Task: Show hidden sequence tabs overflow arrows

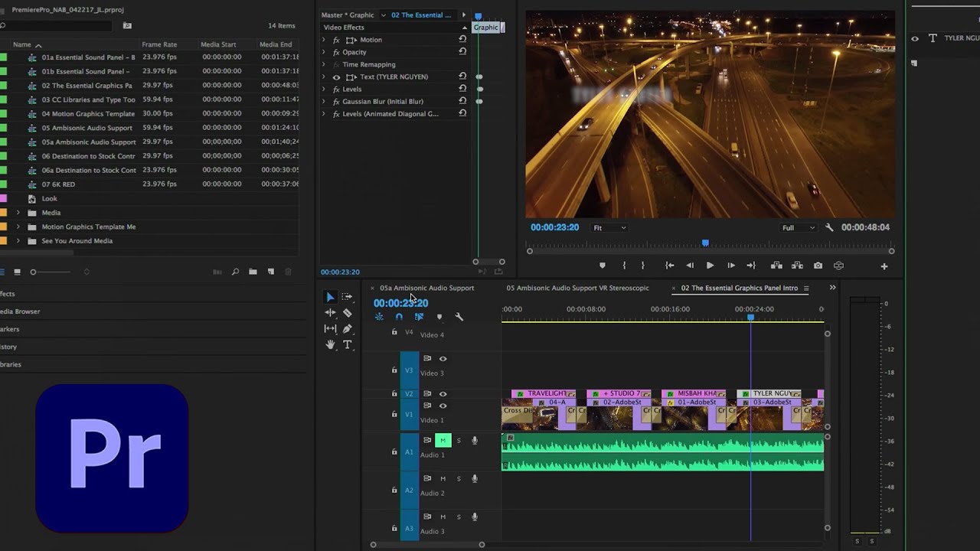Action: [x=832, y=288]
